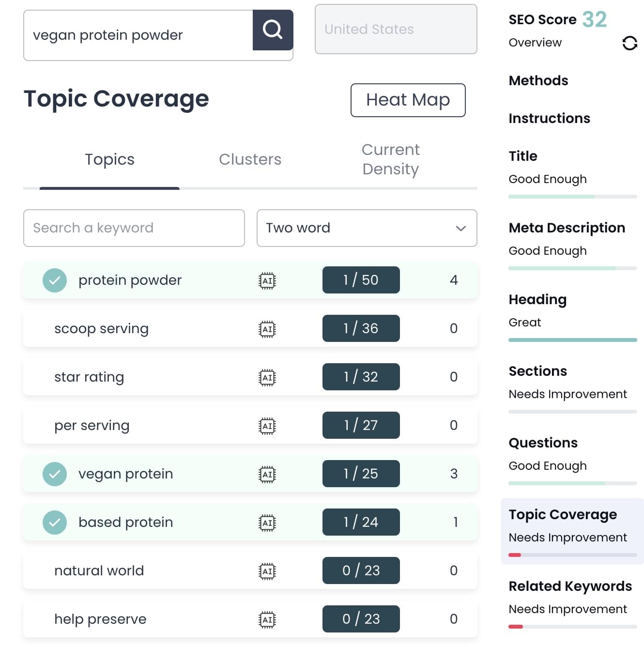
Task: Open the United States country selector
Action: click(396, 30)
